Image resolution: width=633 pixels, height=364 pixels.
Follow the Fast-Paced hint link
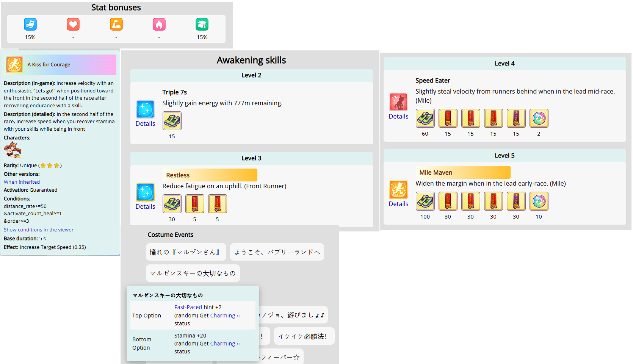[x=188, y=307]
